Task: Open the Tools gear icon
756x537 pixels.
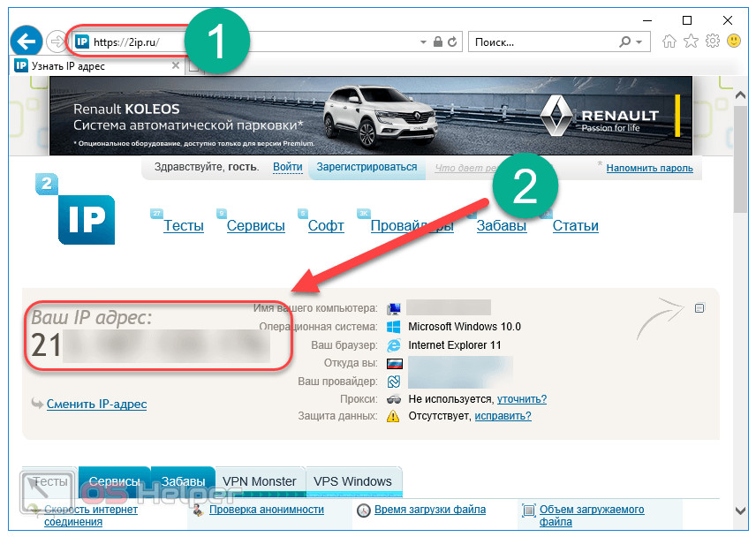Action: pos(713,42)
